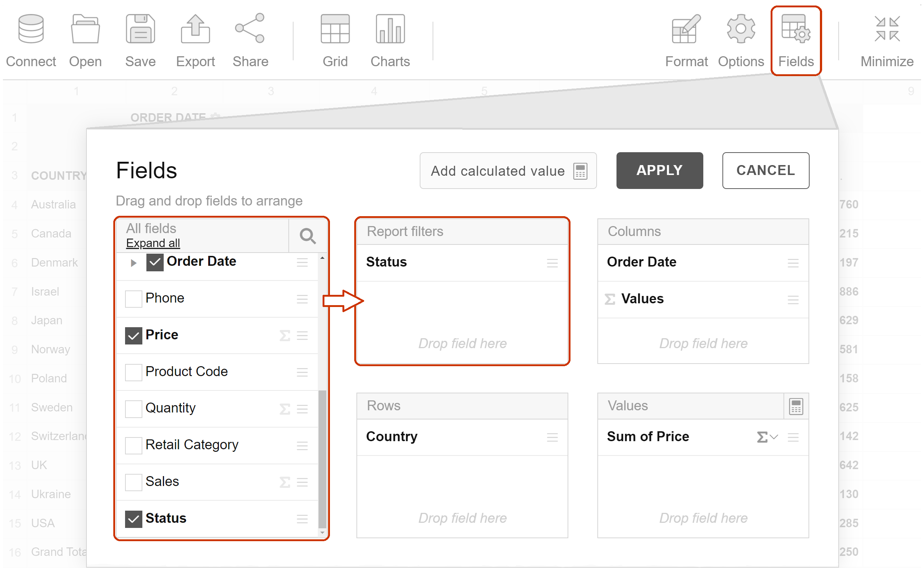Screen dimensions: 924x568
Task: Switch to the Grid view tab
Action: point(335,29)
